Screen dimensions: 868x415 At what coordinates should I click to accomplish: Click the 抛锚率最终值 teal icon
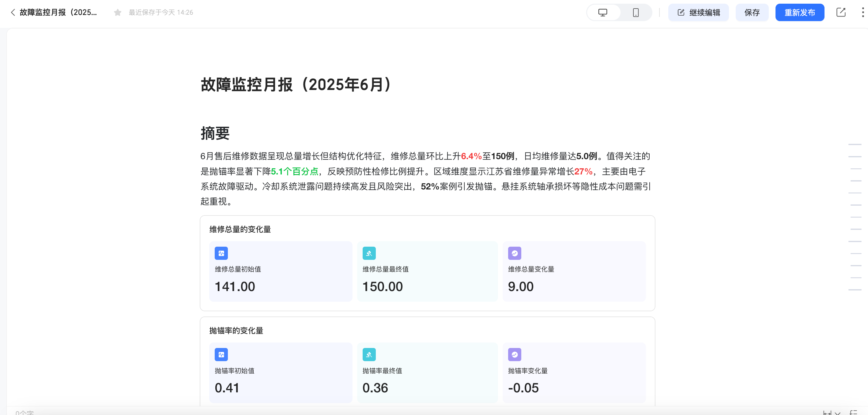click(x=369, y=354)
